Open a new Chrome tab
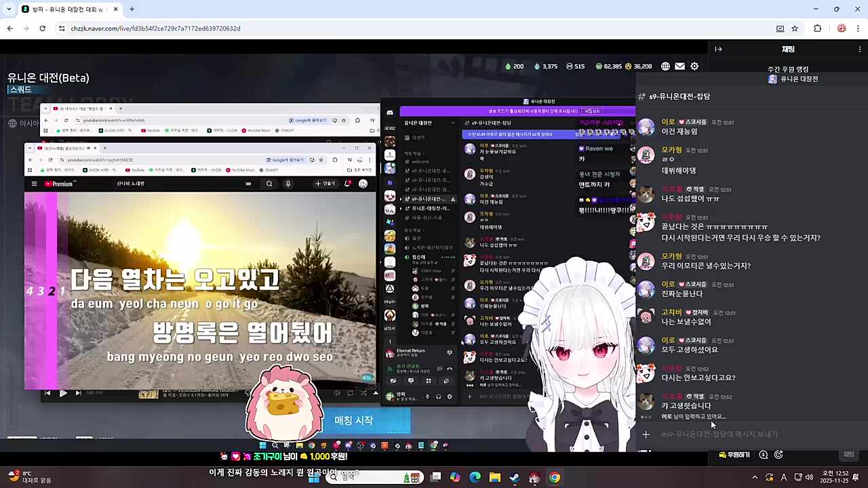 [x=132, y=9]
